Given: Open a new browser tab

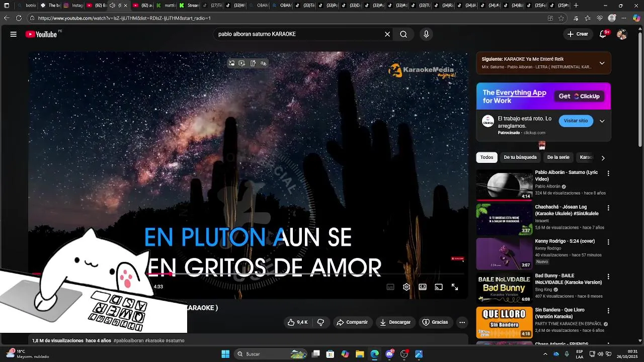Looking at the screenshot, I should tap(576, 6).
